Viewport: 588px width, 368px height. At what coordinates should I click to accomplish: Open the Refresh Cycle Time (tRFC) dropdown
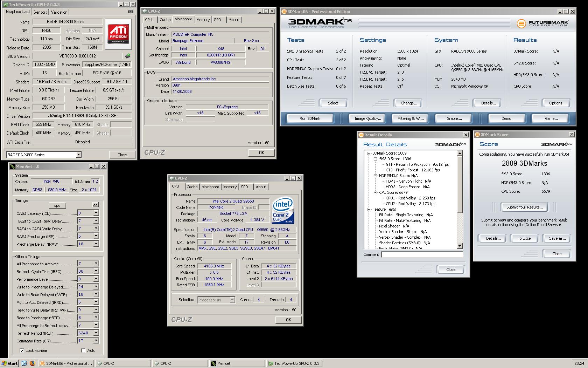[x=96, y=271]
